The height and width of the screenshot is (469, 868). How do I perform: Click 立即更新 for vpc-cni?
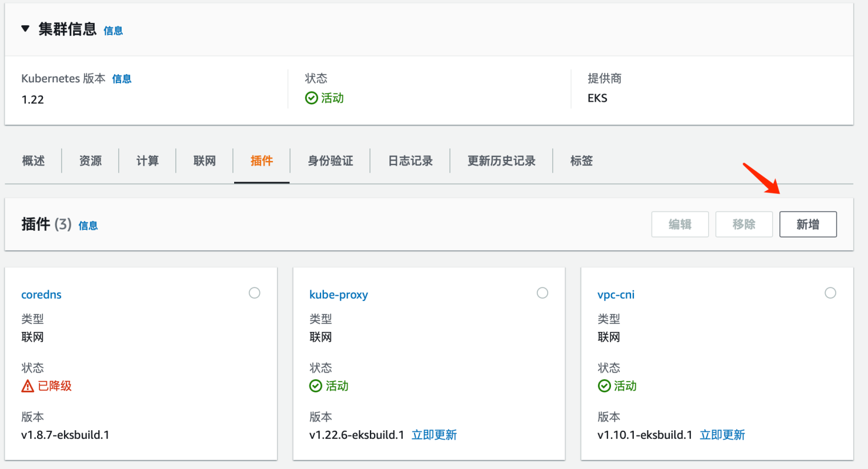722,435
